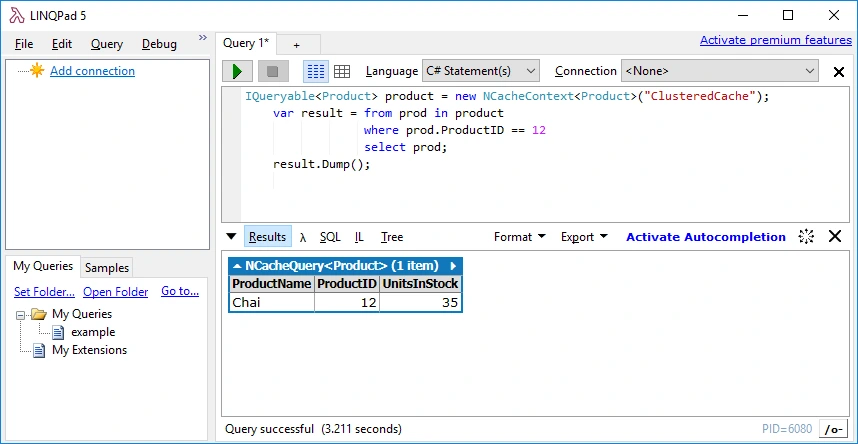Click the Query successful status message
The width and height of the screenshot is (858, 444).
tap(314, 429)
